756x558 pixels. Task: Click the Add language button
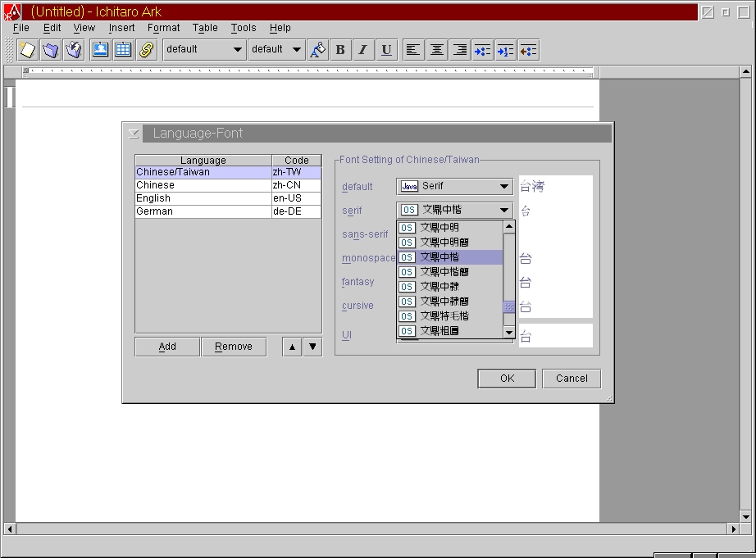click(167, 347)
